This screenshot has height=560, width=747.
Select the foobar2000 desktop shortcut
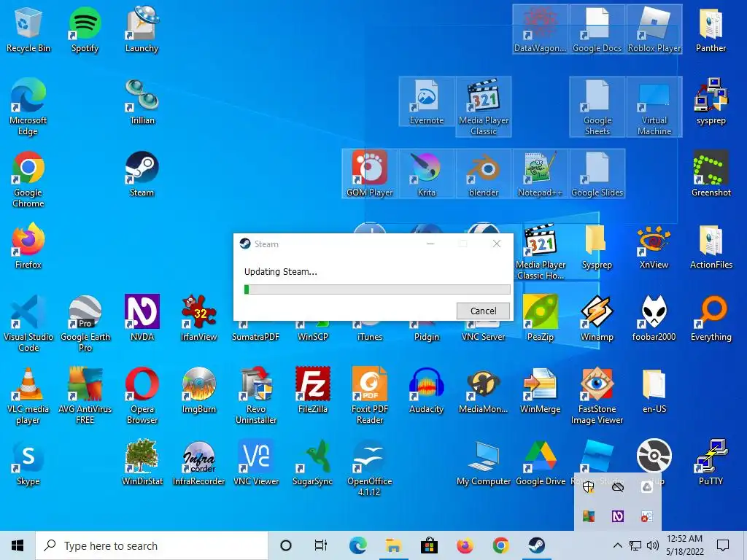pyautogui.click(x=654, y=318)
